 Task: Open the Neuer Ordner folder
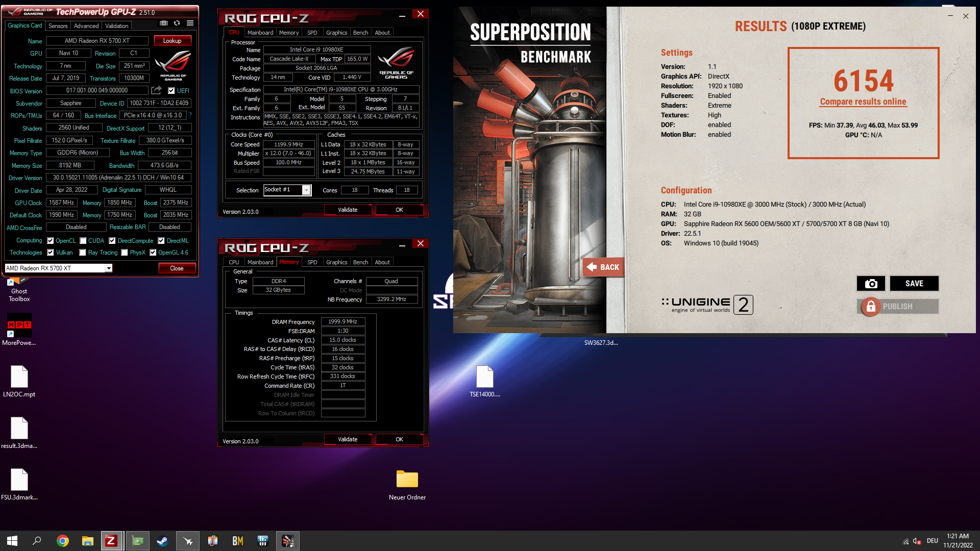[x=407, y=485]
